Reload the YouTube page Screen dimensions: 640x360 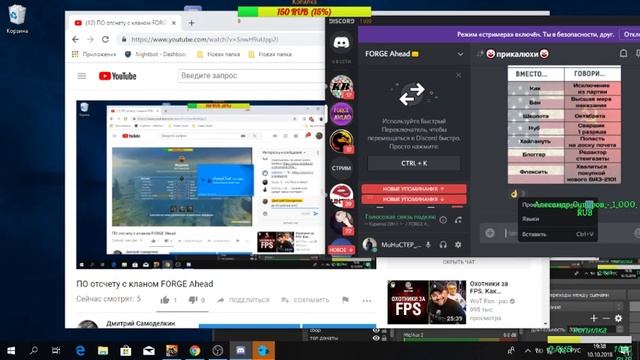(x=105, y=39)
